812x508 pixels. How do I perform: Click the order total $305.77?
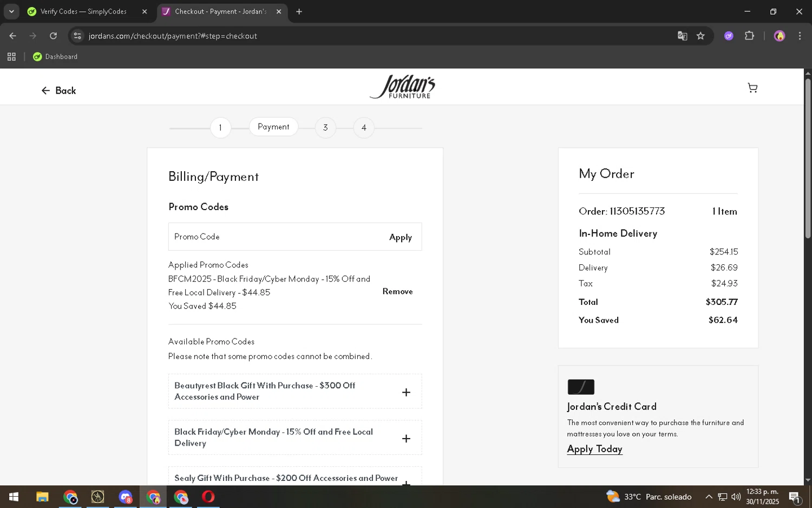pos(722,302)
